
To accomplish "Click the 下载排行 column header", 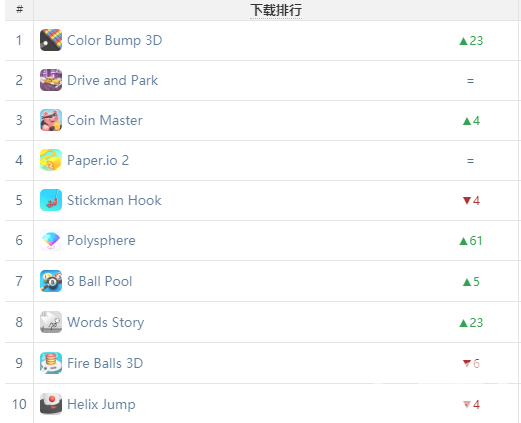I will pyautogui.click(x=276, y=10).
